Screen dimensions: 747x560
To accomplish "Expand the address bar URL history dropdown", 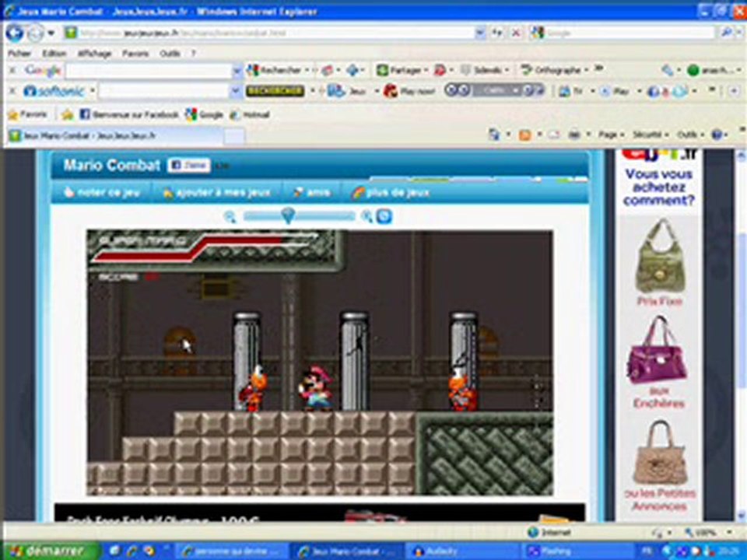I will (x=480, y=33).
